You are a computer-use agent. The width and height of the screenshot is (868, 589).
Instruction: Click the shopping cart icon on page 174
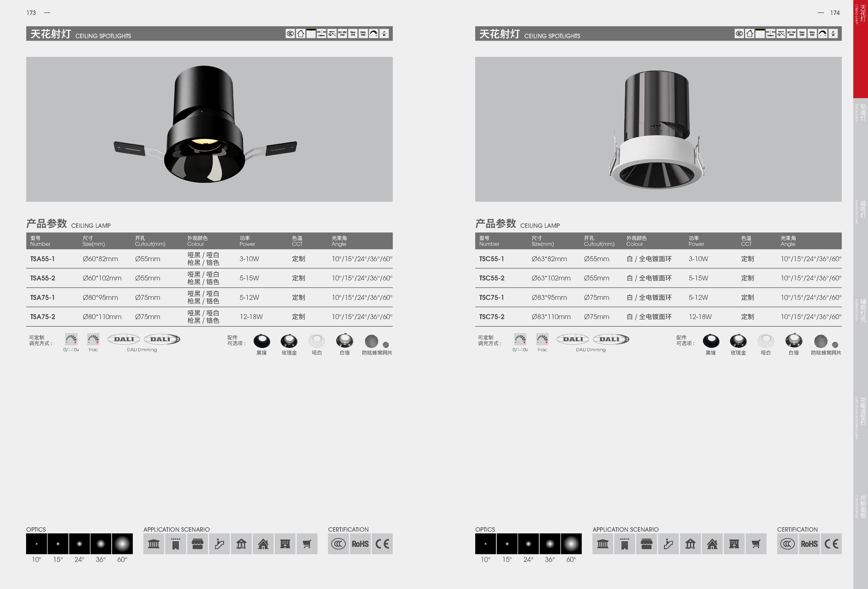[756, 544]
